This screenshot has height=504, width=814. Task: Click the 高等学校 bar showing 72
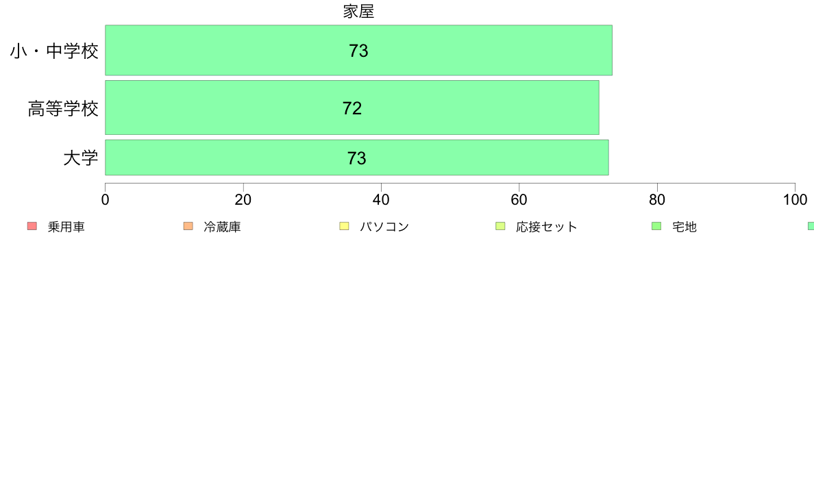tap(352, 108)
